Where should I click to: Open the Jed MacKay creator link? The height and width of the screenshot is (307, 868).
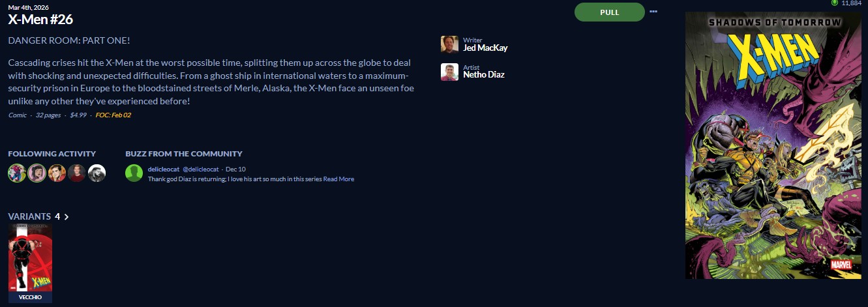click(485, 48)
